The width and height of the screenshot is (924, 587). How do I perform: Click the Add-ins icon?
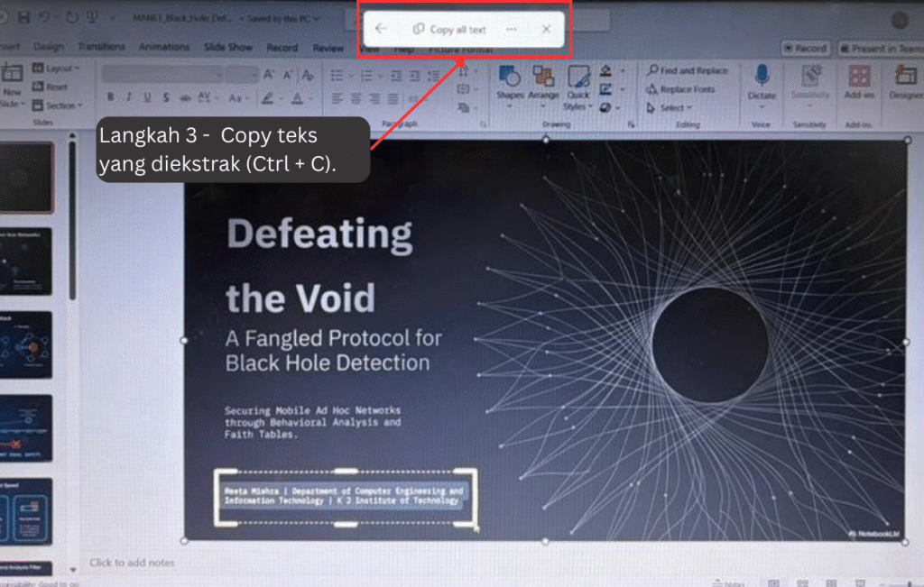pyautogui.click(x=859, y=79)
